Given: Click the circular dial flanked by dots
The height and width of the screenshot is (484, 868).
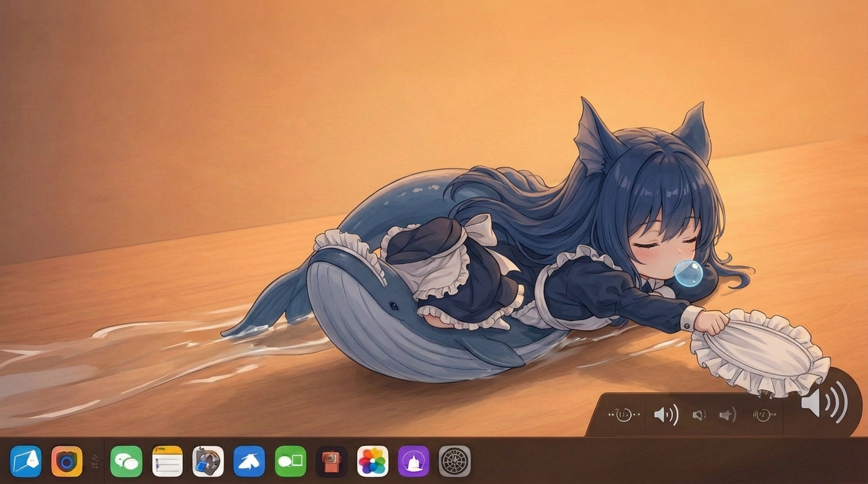Looking at the screenshot, I should [x=624, y=415].
